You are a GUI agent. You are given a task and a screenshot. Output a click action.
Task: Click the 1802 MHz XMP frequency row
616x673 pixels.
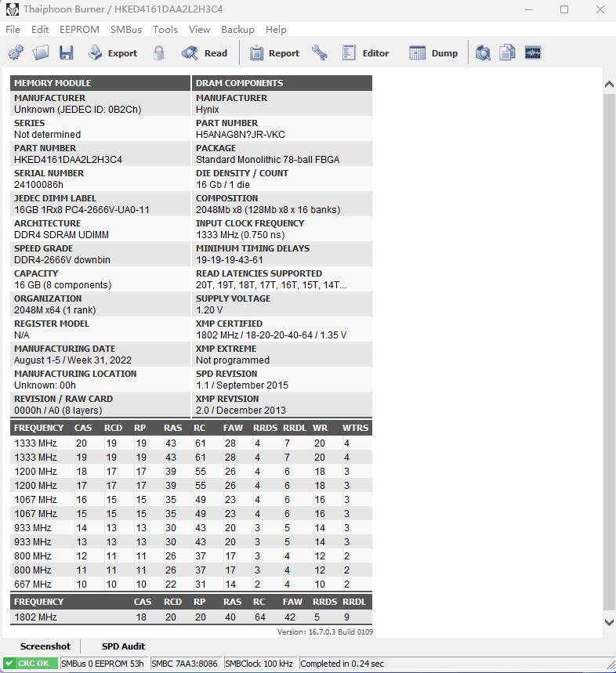click(x=191, y=617)
